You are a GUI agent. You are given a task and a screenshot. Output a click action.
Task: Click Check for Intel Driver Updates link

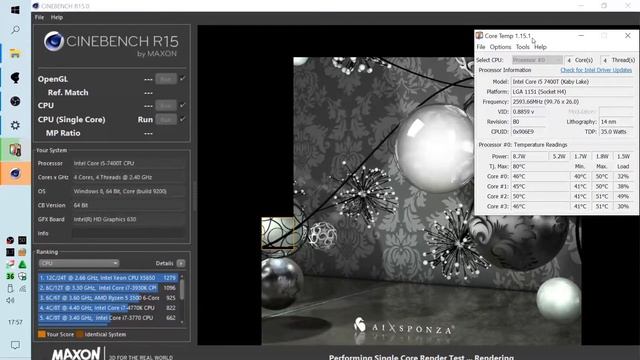[x=596, y=70]
